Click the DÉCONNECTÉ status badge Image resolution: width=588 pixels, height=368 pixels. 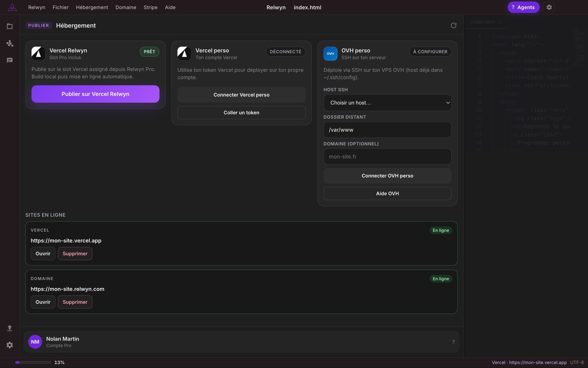[x=286, y=52]
